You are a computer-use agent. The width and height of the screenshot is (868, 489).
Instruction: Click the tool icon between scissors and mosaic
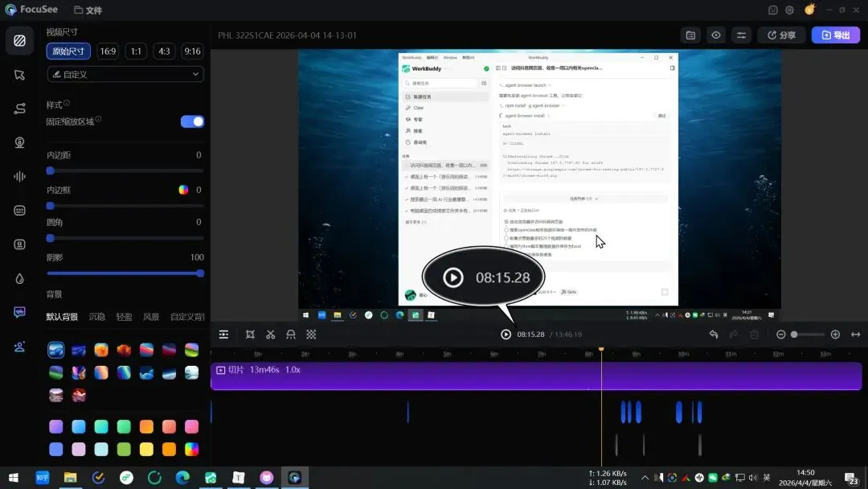[x=291, y=335]
